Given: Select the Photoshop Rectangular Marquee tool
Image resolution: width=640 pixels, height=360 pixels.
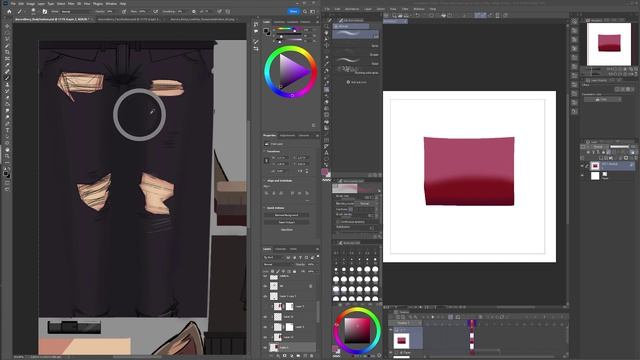Looking at the screenshot, I should tap(7, 33).
